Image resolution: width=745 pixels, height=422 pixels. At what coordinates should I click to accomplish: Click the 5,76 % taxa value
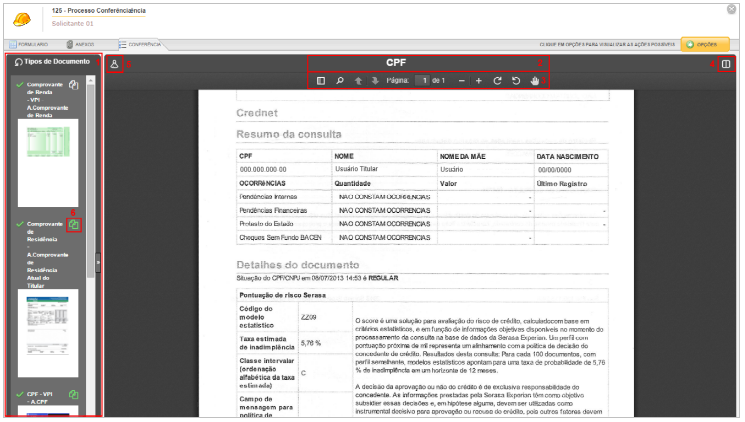[311, 343]
